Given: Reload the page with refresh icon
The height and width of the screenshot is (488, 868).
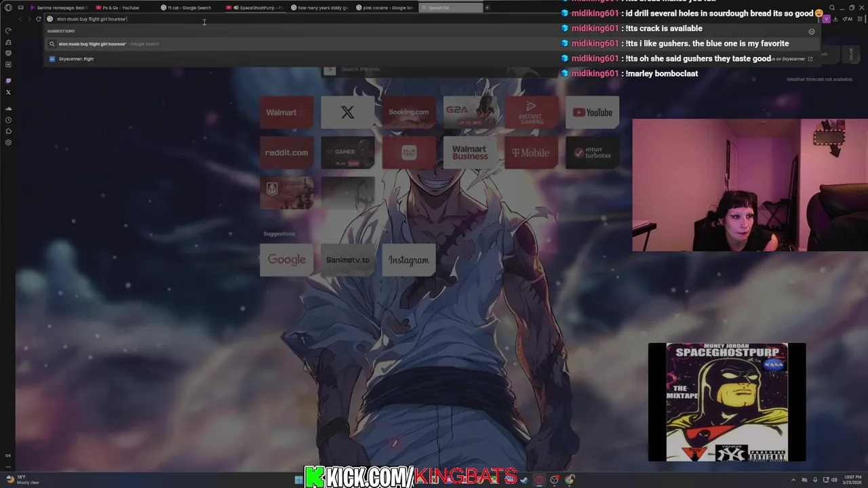Looking at the screenshot, I should point(38,19).
